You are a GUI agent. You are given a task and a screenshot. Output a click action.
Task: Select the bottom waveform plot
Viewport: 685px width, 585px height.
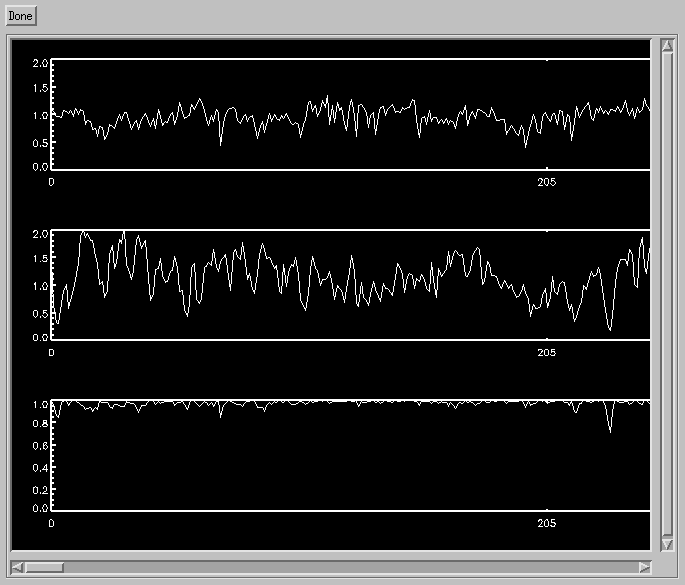pos(350,455)
